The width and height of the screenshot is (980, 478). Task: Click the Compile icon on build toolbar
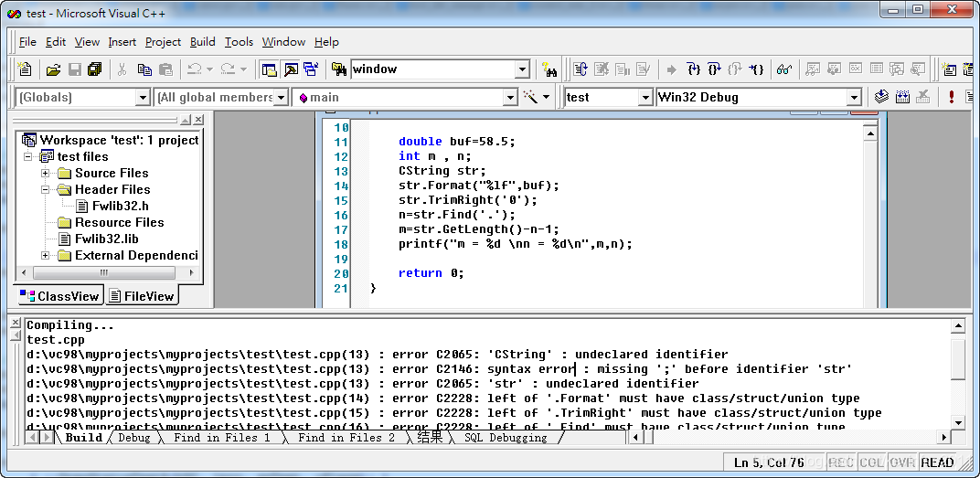882,97
